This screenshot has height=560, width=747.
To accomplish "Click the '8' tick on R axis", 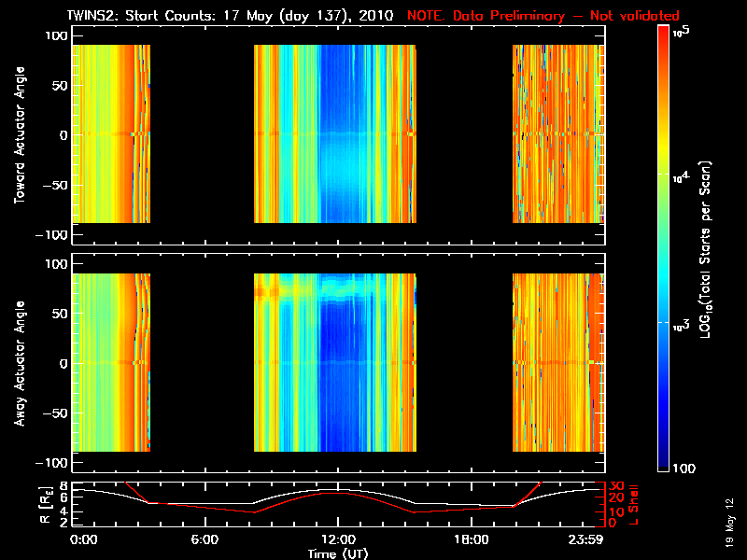I will tap(63, 485).
